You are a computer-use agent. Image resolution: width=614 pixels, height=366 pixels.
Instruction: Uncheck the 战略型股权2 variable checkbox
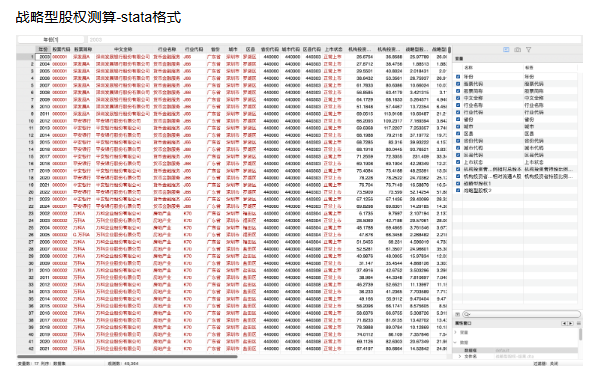tap(458, 190)
